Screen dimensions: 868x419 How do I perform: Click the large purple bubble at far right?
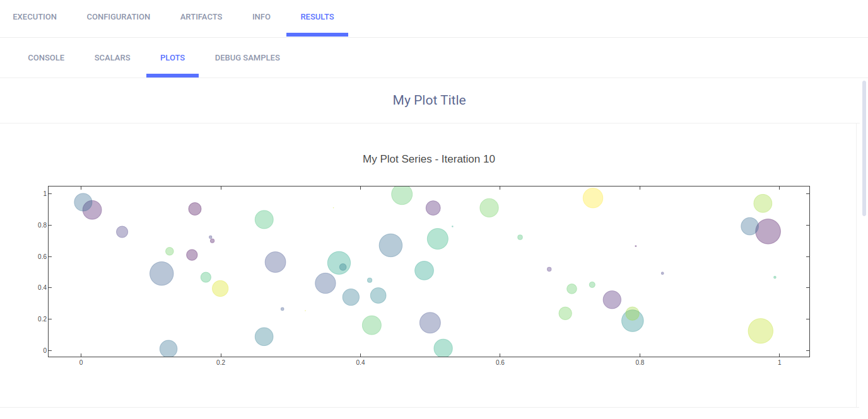tap(768, 232)
